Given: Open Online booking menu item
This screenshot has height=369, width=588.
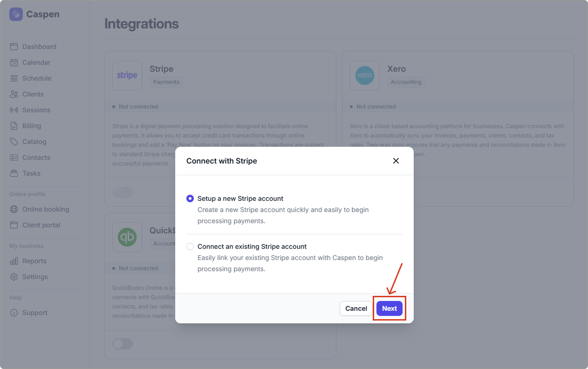Looking at the screenshot, I should 46,209.
